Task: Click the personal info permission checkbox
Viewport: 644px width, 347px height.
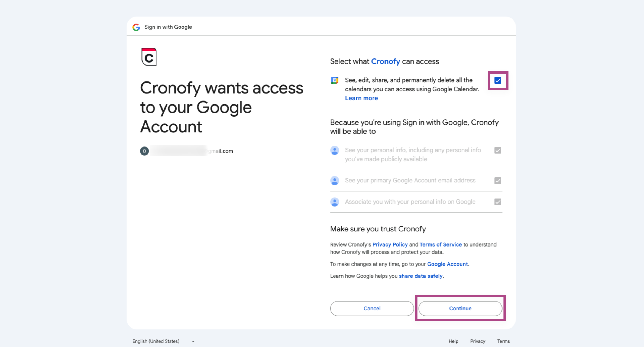Action: click(498, 150)
